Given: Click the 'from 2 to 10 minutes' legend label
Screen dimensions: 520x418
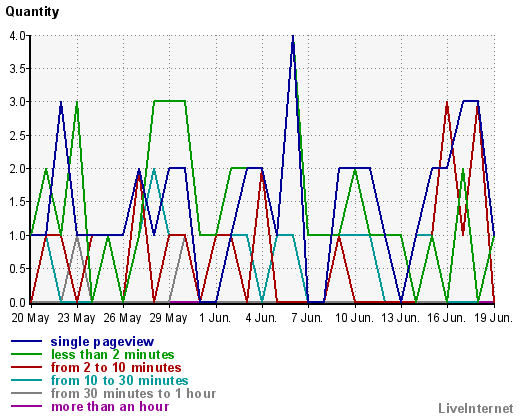Looking at the screenshot, I should point(116,367).
